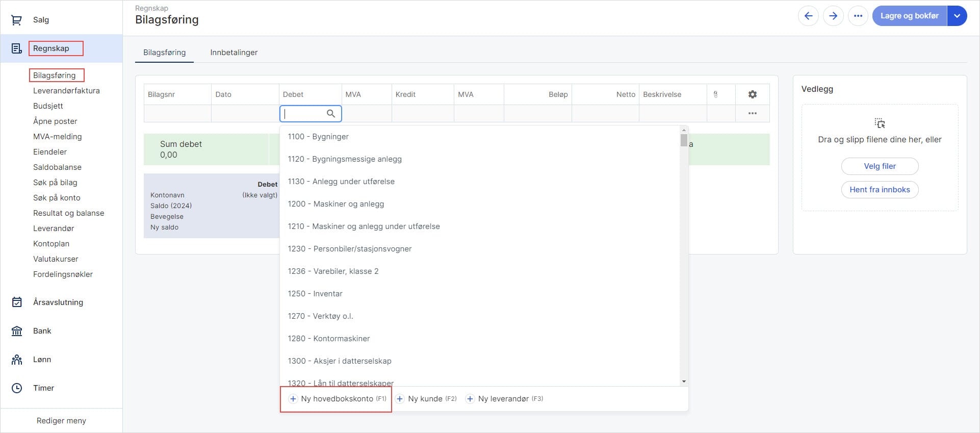This screenshot has height=433, width=980.
Task: Go to previous voucher with left arrow
Action: point(808,16)
